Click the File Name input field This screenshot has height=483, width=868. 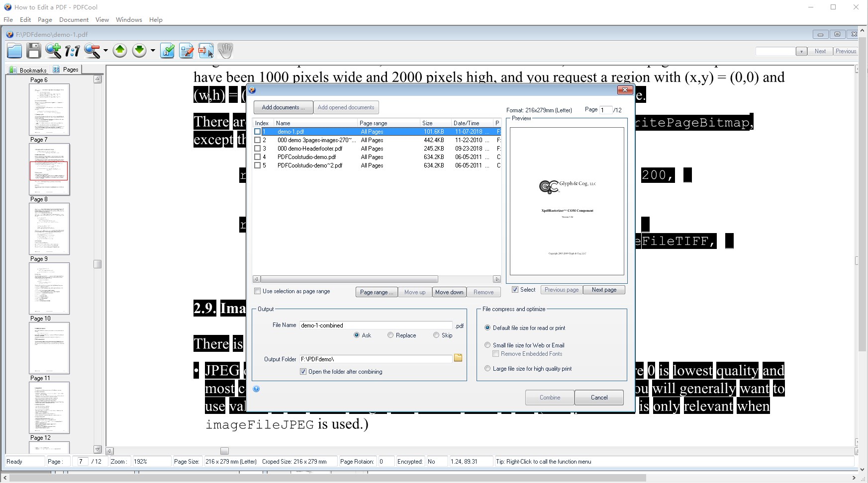click(376, 325)
